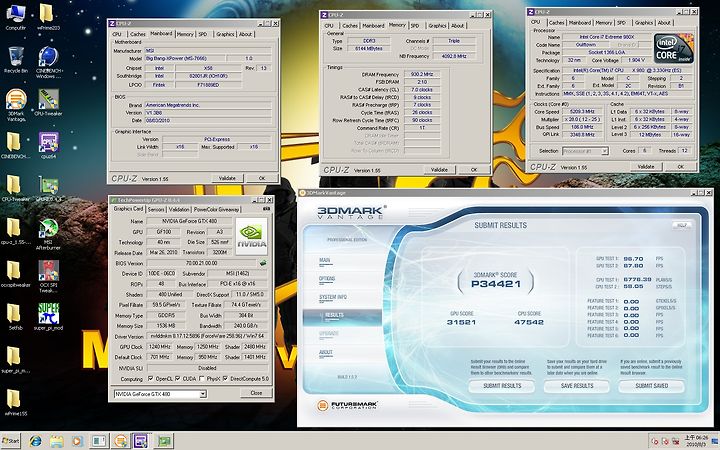
Task: Launch the CPU-Tweaker shortcut with memory stick icon
Action: click(48, 102)
